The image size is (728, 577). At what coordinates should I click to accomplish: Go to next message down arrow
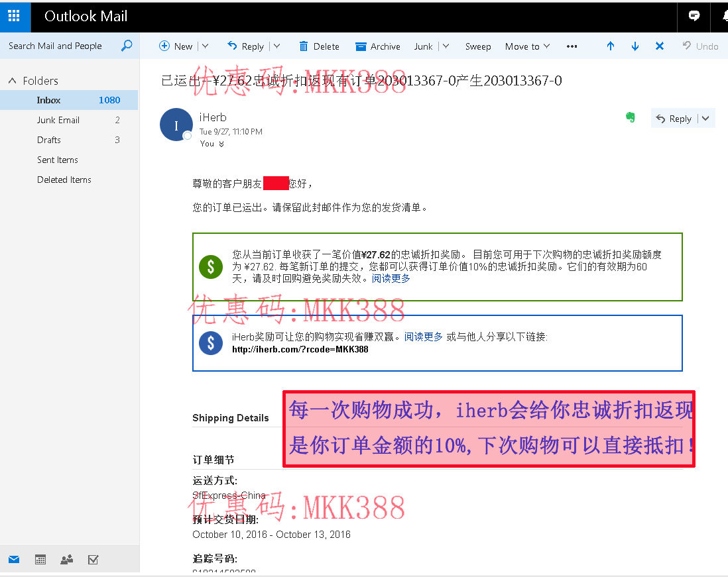tap(635, 46)
